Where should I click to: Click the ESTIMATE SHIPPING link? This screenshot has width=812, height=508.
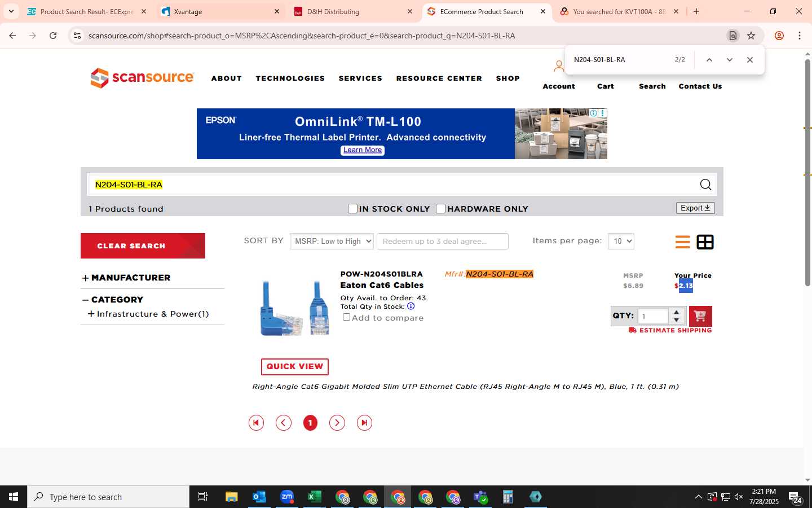(x=670, y=330)
